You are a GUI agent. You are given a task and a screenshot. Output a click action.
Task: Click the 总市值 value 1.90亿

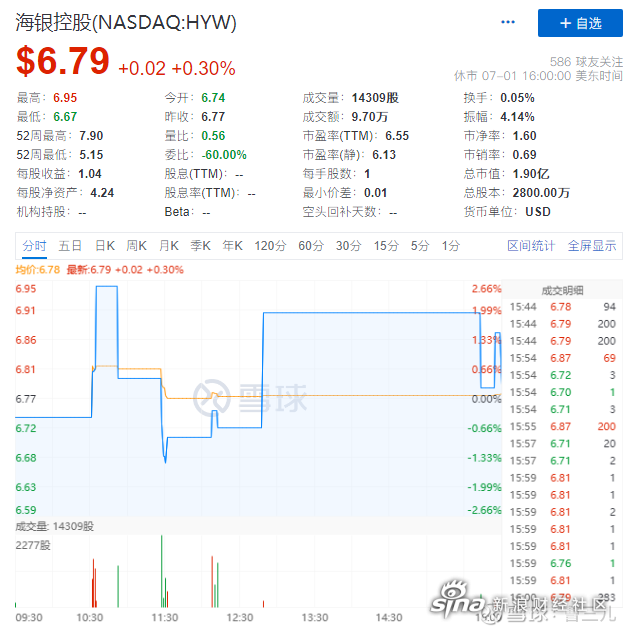click(x=531, y=174)
